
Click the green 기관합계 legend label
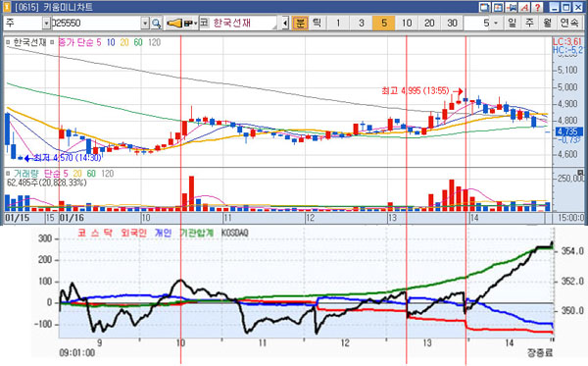coord(197,234)
